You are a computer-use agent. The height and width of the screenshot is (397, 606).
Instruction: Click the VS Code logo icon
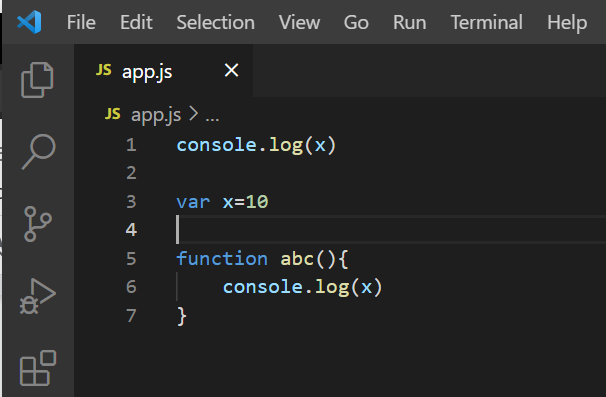coord(29,22)
